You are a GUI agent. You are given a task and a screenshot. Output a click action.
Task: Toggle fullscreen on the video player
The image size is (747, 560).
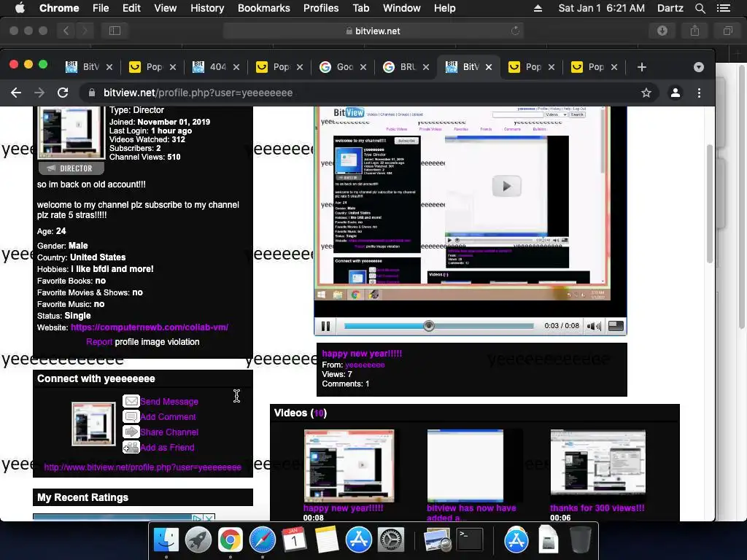[x=616, y=326]
